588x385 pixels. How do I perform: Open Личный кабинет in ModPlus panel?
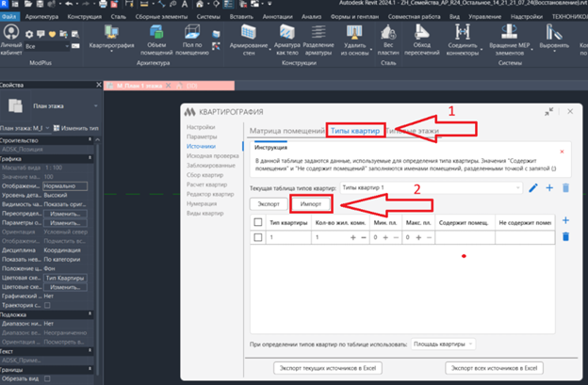pos(11,40)
